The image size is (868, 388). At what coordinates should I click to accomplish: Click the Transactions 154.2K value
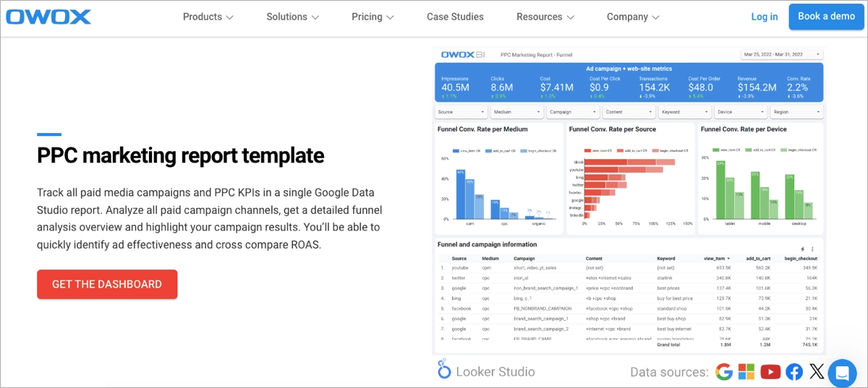[655, 87]
